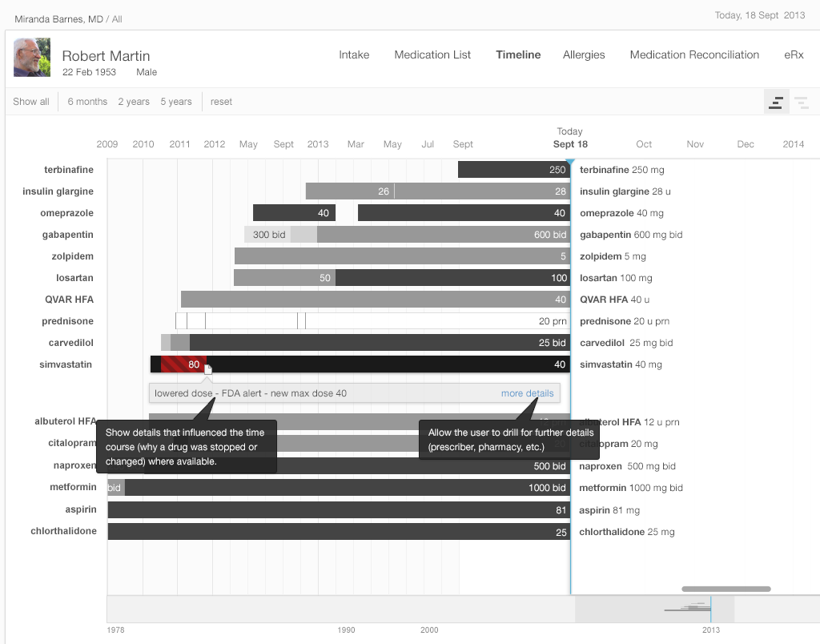Click the gabapentin 300 bid segment

tap(267, 235)
